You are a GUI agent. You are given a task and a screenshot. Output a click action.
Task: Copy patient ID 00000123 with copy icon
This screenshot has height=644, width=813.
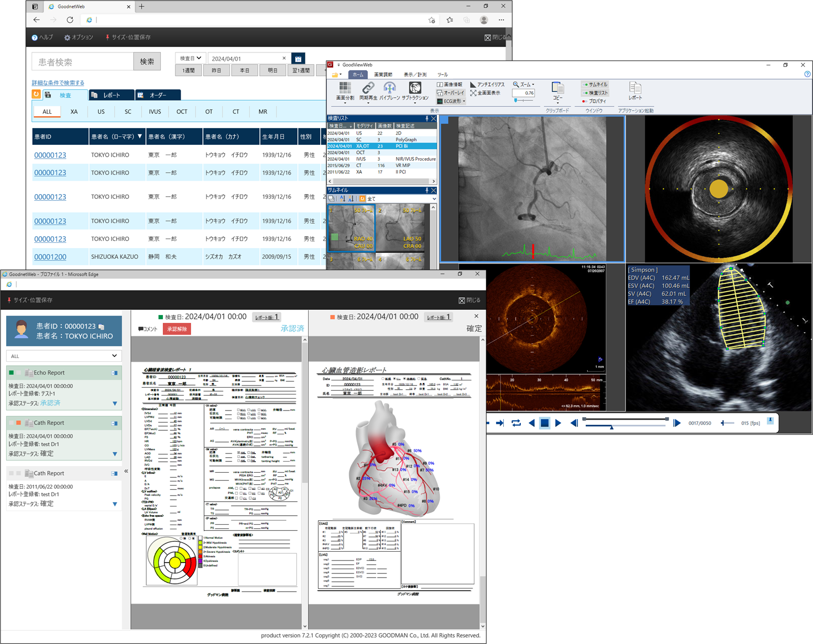[102, 326]
